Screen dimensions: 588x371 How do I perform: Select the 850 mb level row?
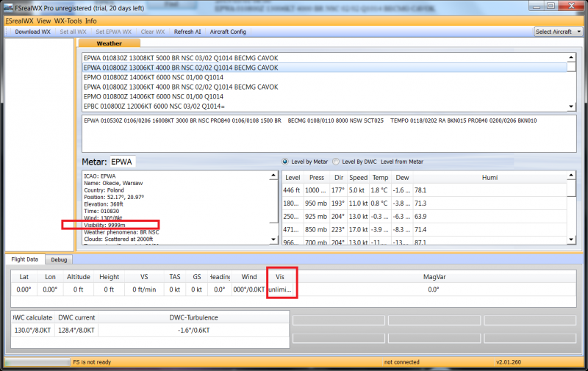point(425,230)
